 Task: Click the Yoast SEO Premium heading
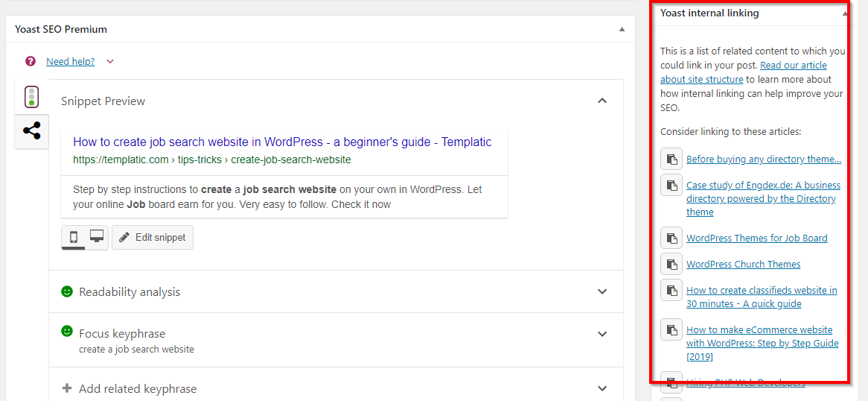pyautogui.click(x=61, y=29)
